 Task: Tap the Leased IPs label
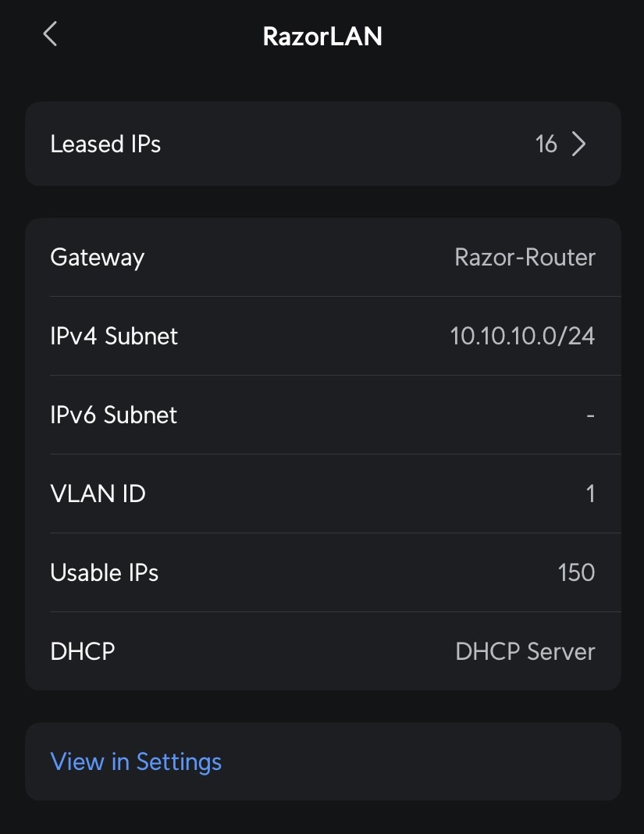coord(105,144)
